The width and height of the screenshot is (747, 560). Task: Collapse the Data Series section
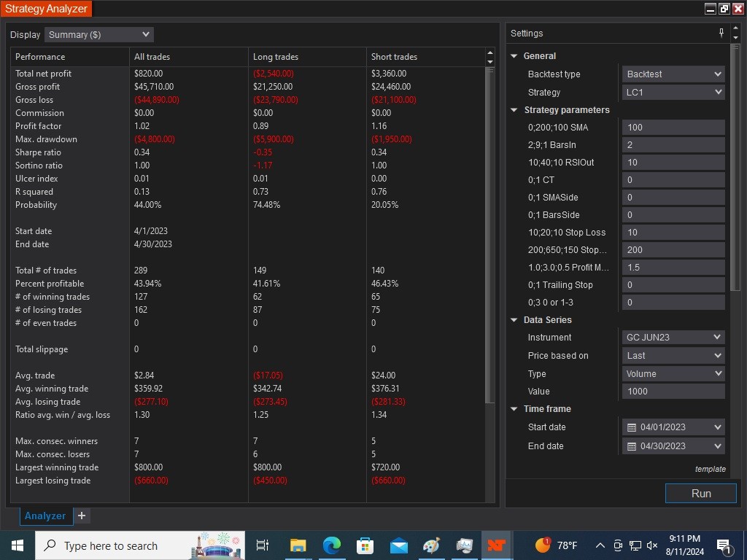[514, 320]
